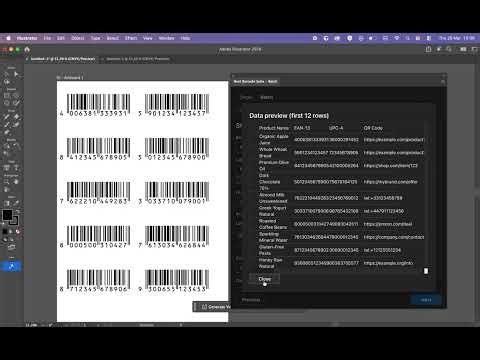This screenshot has width=480, height=360.
Task: Click the menu bar clock and date
Action: tap(457, 38)
